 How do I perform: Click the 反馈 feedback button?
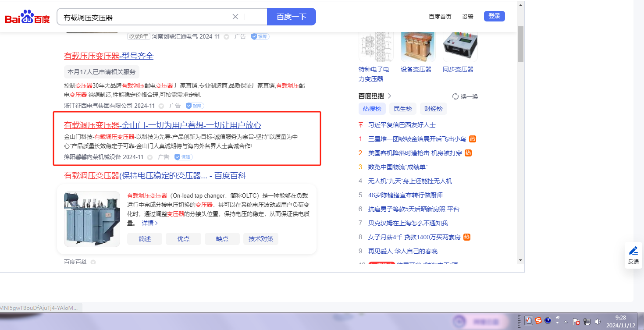coord(633,255)
